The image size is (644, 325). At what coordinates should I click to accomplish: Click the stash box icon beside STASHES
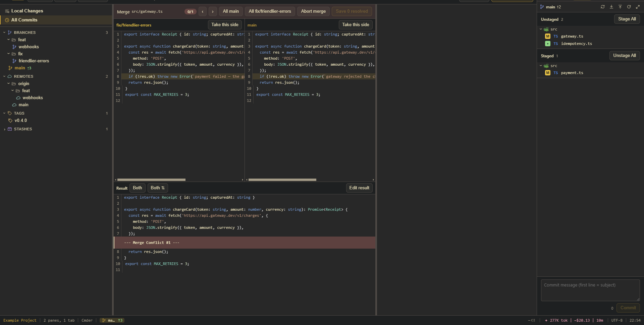tap(10, 129)
